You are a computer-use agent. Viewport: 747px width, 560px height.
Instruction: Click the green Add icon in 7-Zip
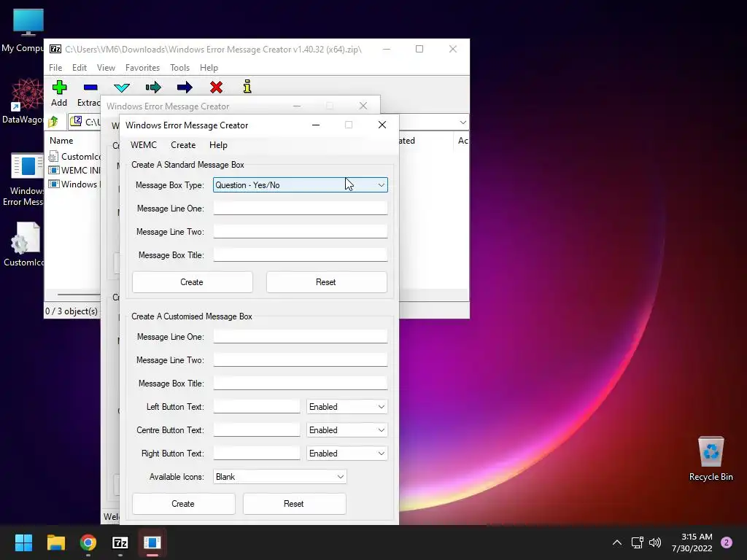pyautogui.click(x=60, y=87)
